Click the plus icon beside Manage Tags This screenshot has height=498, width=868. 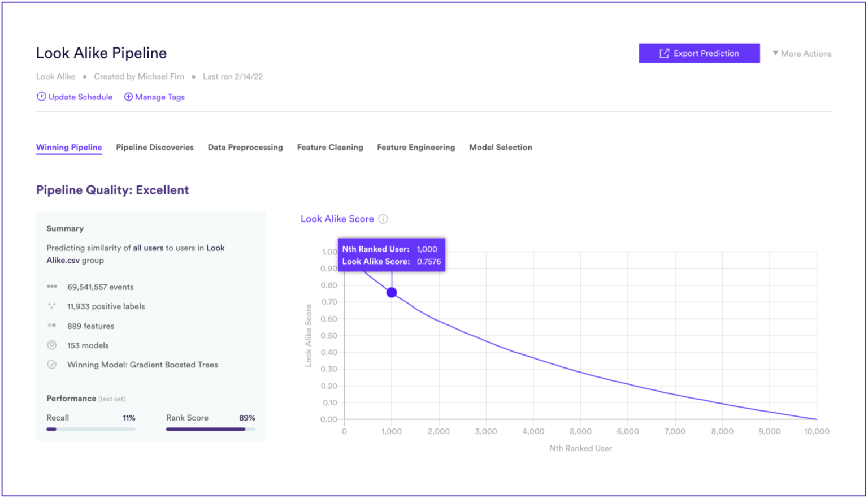[128, 97]
